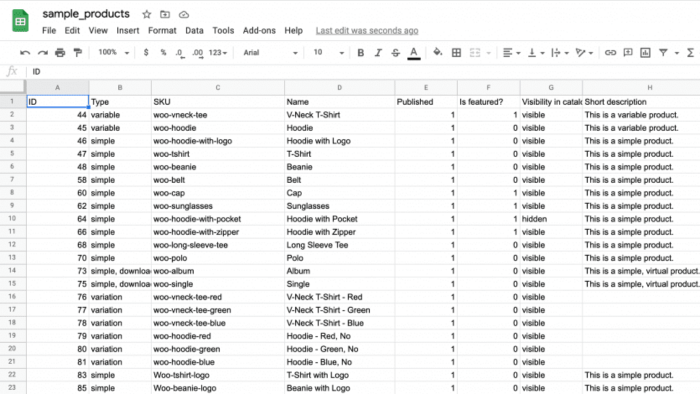Open more number formats 123 dropdown
This screenshot has width=700, height=394.
point(218,53)
